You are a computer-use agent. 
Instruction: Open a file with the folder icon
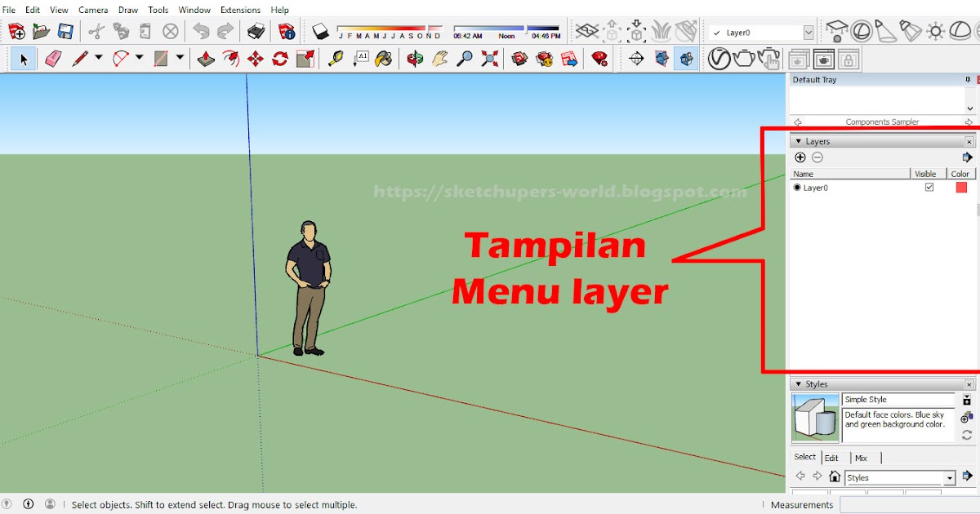[x=41, y=32]
